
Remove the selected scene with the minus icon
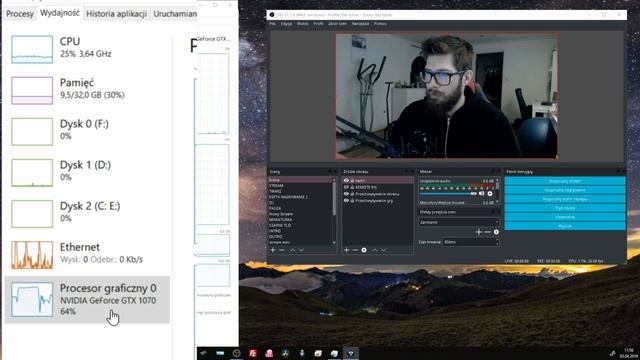(282, 250)
